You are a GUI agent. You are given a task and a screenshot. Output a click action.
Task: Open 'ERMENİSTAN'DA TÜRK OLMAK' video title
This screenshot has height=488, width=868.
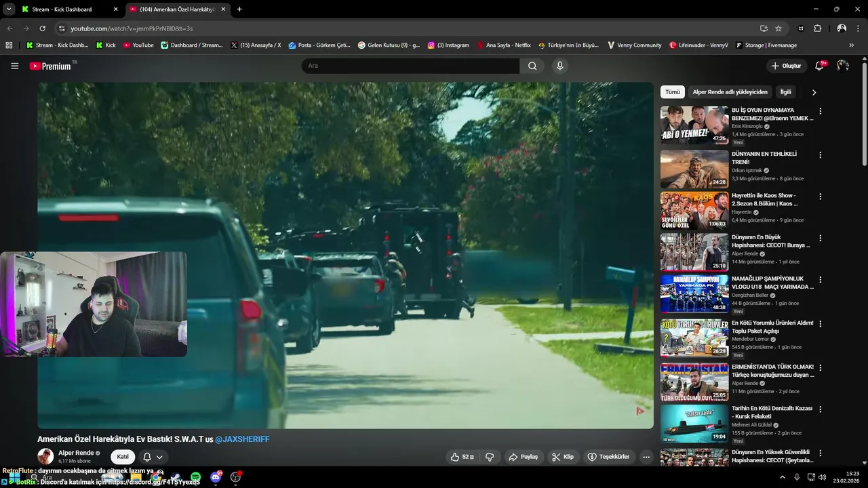(772, 371)
